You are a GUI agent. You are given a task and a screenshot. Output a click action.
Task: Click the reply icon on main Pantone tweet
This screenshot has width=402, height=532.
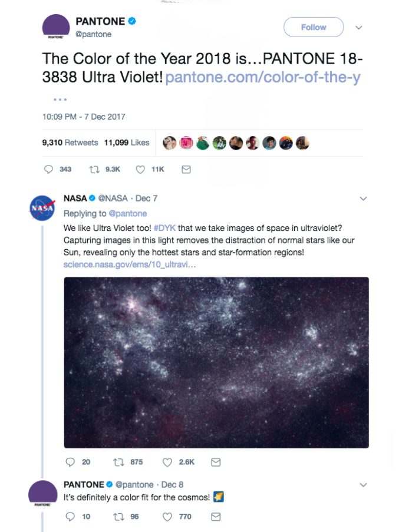coord(48,169)
